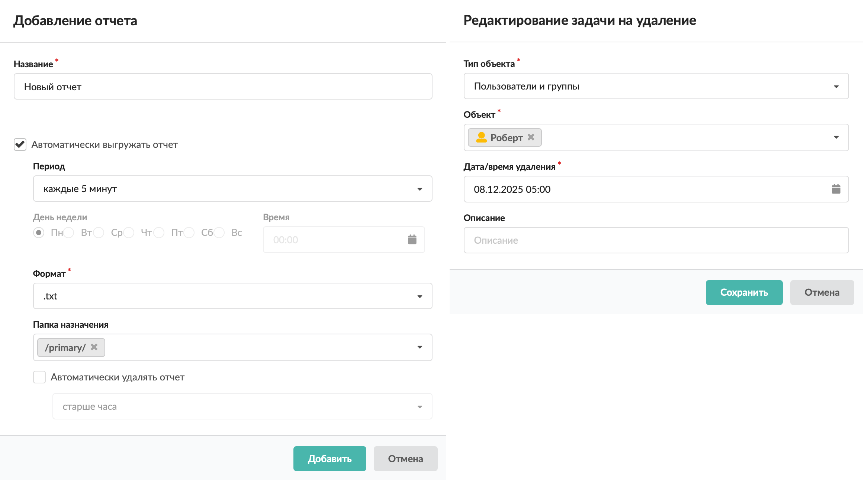The height and width of the screenshot is (480, 868).
Task: Select the Пн weekday radio button
Action: pos(39,233)
